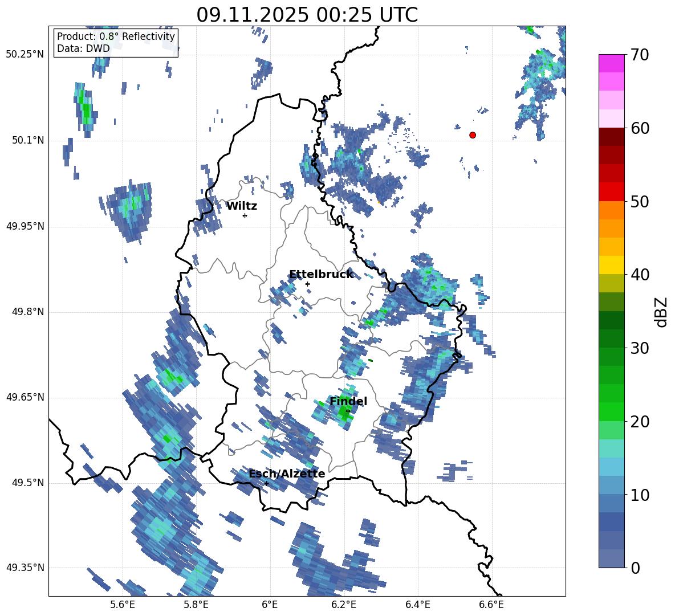The image size is (675, 616).
Task: Click the 0 label on the colorbar
Action: 635,568
